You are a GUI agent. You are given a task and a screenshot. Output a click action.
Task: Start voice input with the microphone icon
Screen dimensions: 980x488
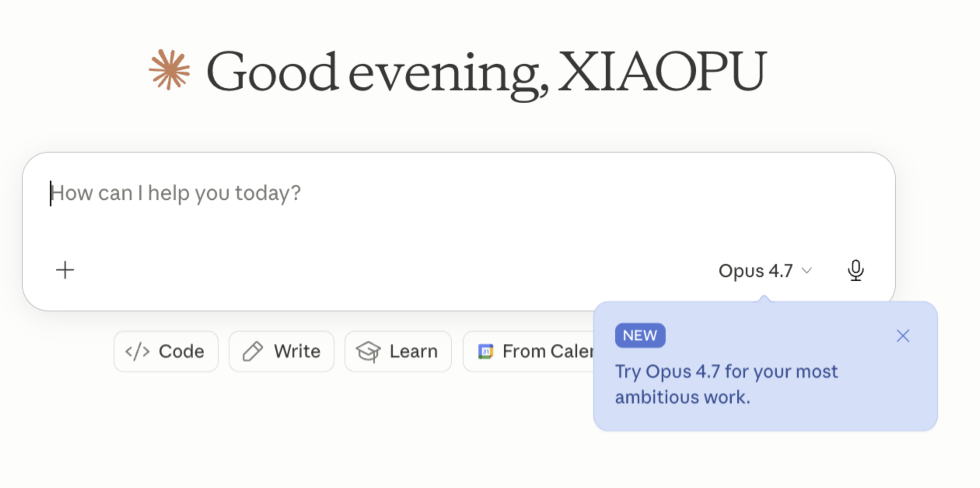856,270
